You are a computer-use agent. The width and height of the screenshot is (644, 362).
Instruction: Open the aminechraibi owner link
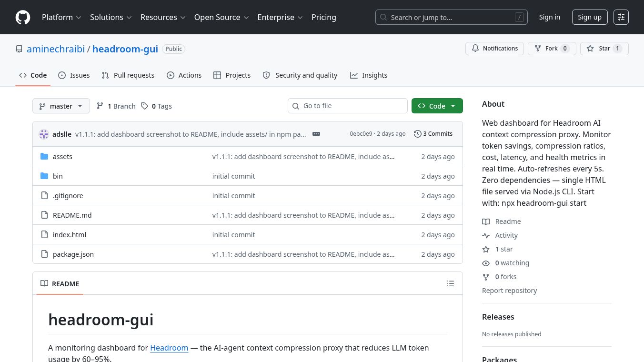(56, 49)
